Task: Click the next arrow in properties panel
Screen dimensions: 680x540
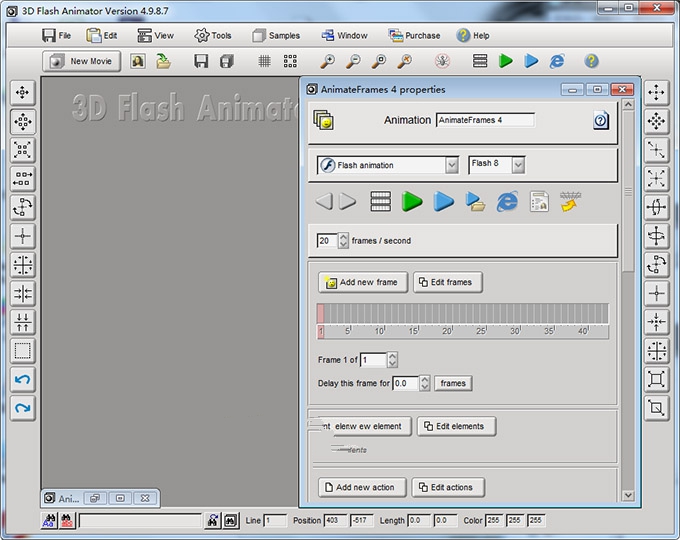Action: pyautogui.click(x=347, y=202)
